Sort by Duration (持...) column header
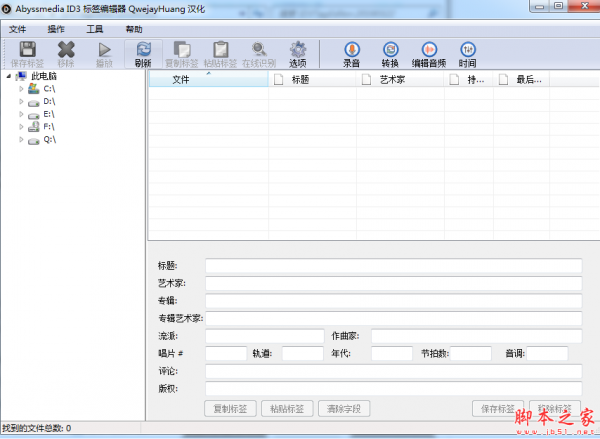 pyautogui.click(x=469, y=79)
